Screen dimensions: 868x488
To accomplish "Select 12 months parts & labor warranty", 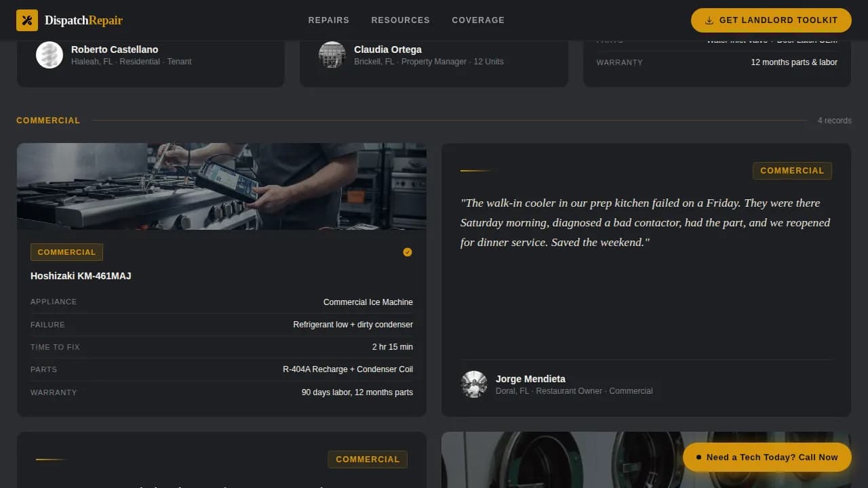I will [x=794, y=62].
